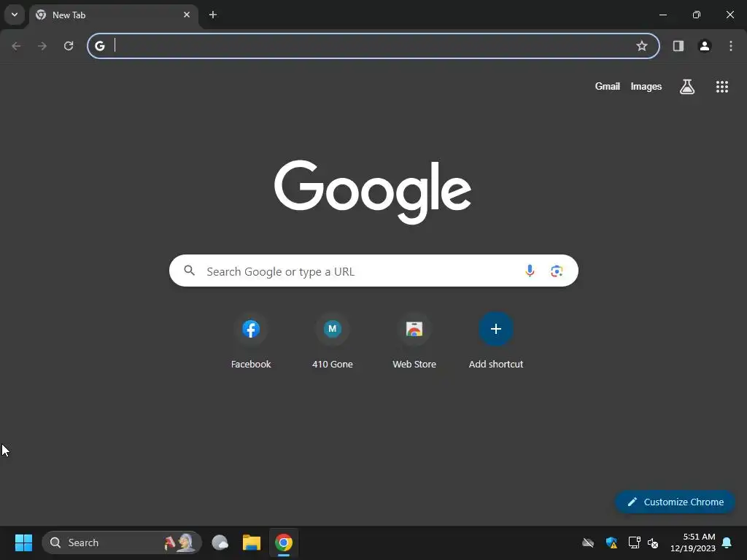
Task: Search by image with Google Lens
Action: [x=557, y=271]
